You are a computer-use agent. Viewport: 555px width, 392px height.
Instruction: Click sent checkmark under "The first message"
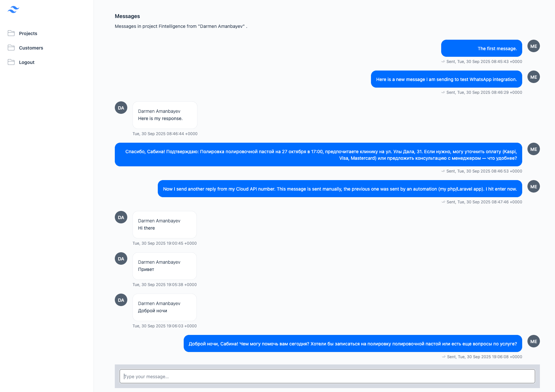pyautogui.click(x=443, y=62)
